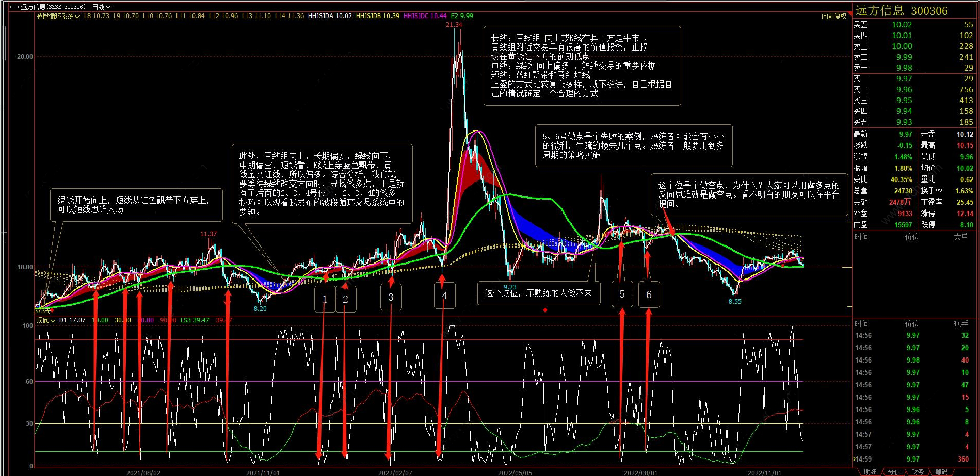Click the 大单 column header
The height and width of the screenshot is (476, 980).
pos(960,237)
